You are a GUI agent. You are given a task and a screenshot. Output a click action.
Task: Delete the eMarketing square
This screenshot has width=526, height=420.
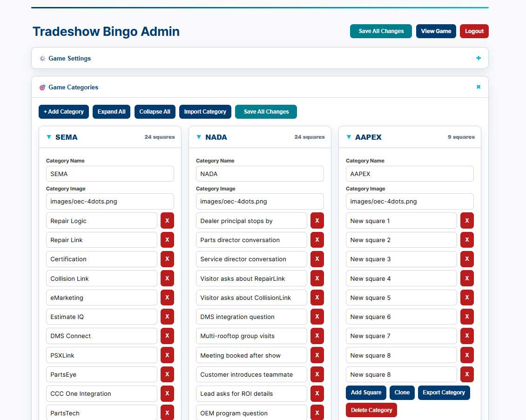167,297
